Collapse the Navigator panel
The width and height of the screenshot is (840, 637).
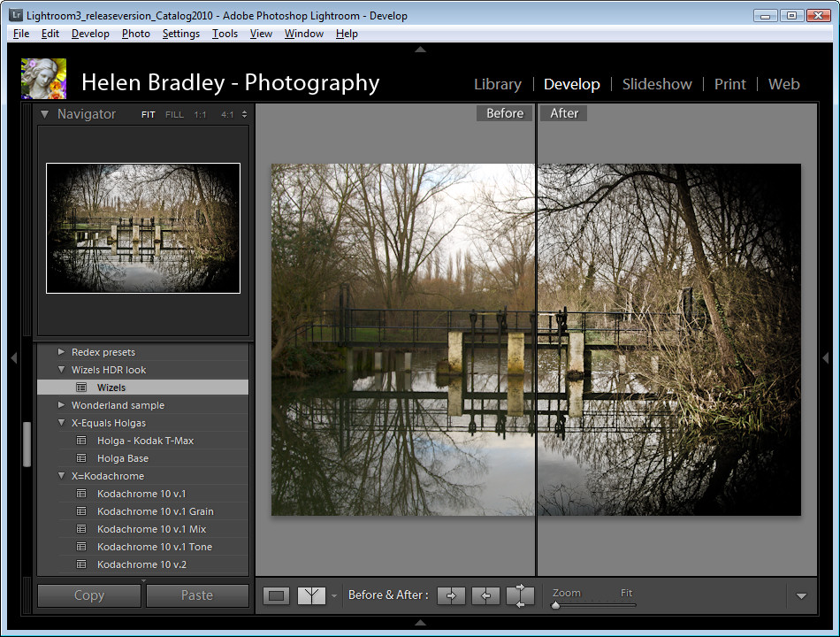(44, 114)
